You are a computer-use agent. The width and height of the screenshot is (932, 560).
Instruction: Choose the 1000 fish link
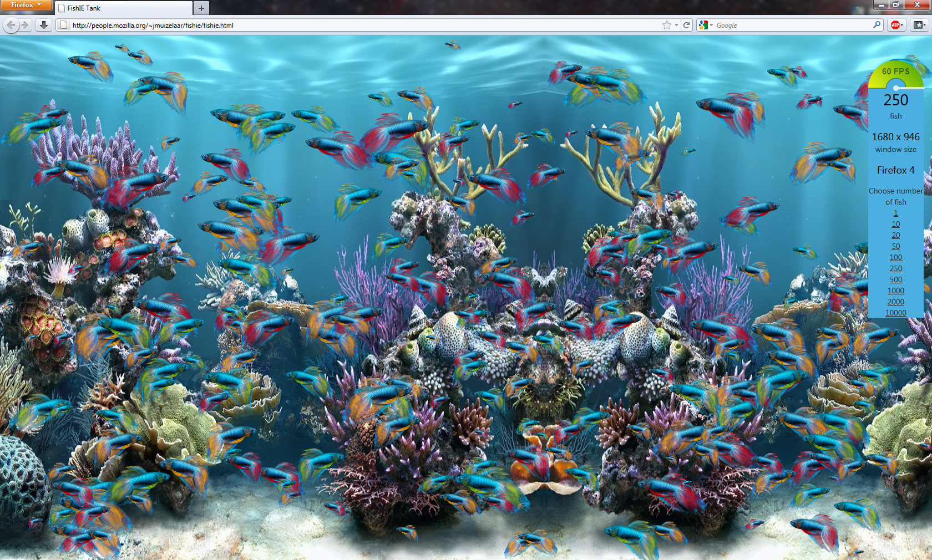[x=895, y=291]
